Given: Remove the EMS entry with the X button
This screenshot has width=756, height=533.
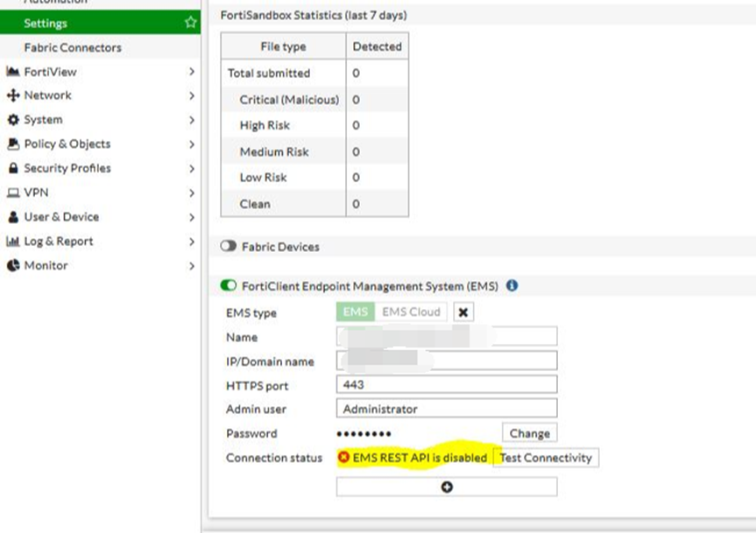Looking at the screenshot, I should pos(463,312).
